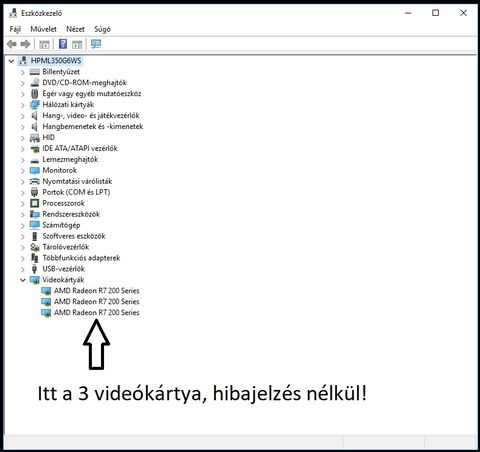Expand the Monitorok category

[23, 171]
